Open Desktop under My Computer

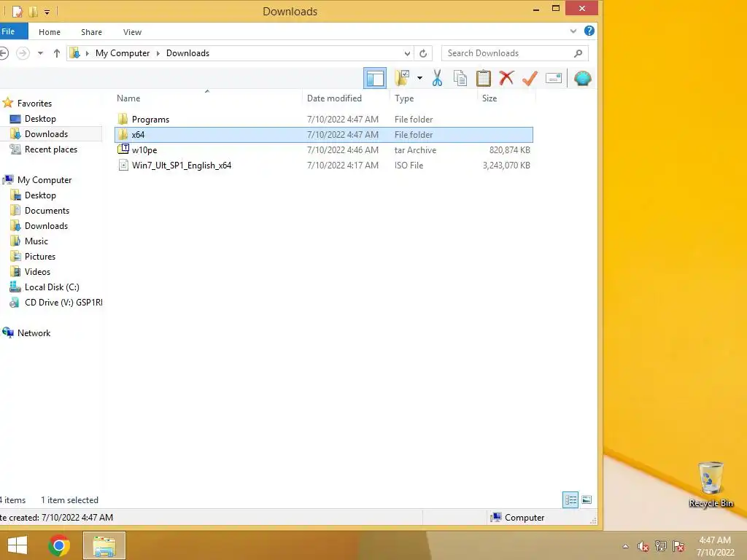(40, 195)
